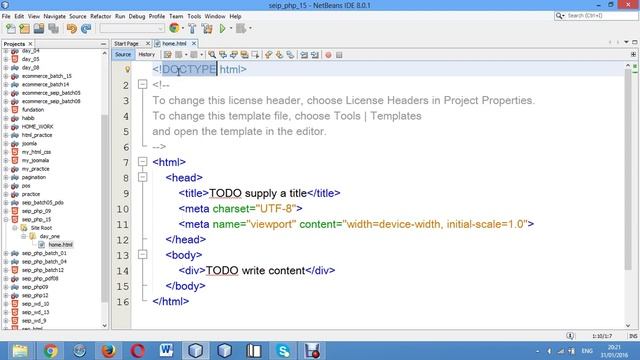Click the Projects panel vertical scrollbar

pos(104,208)
